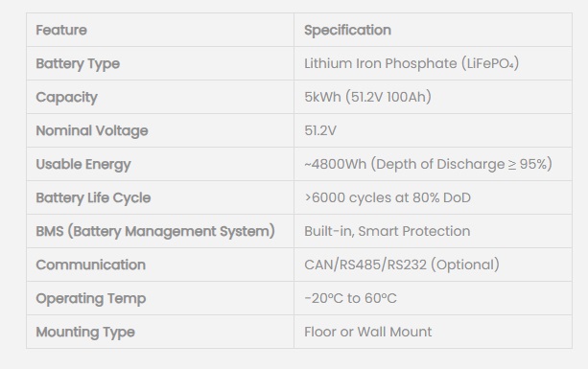588x369 pixels.
Task: Click the 51.2V nominal voltage value
Action: tap(320, 130)
